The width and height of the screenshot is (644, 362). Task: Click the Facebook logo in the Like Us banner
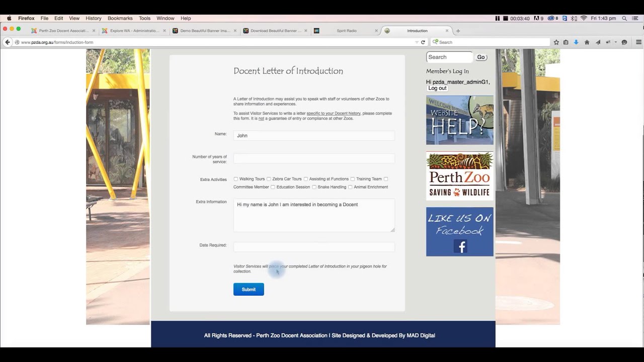[460, 246]
